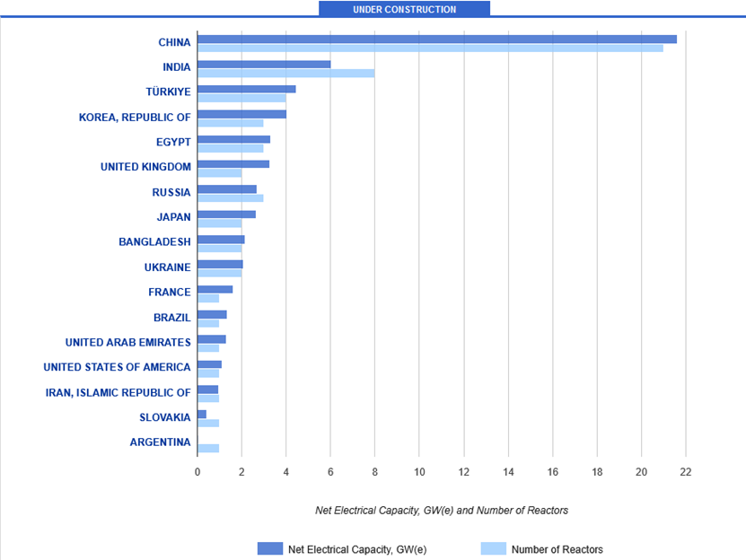Click United Kingdom's dark blue capacity bar

coord(233,164)
